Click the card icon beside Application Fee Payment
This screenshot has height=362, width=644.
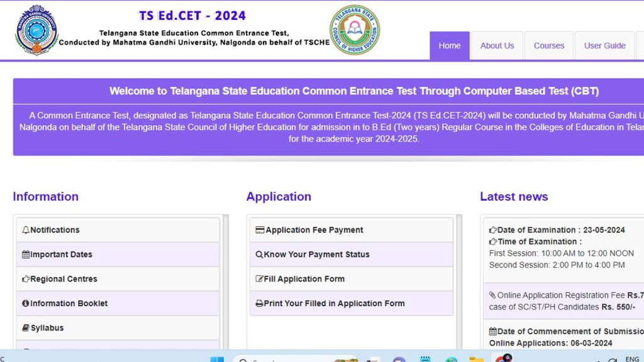pos(260,230)
